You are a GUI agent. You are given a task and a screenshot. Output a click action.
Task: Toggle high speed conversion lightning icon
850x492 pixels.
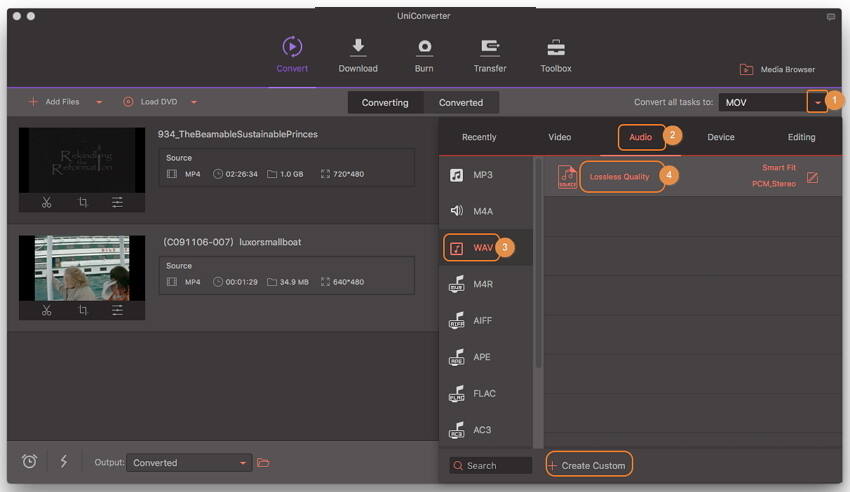[63, 462]
